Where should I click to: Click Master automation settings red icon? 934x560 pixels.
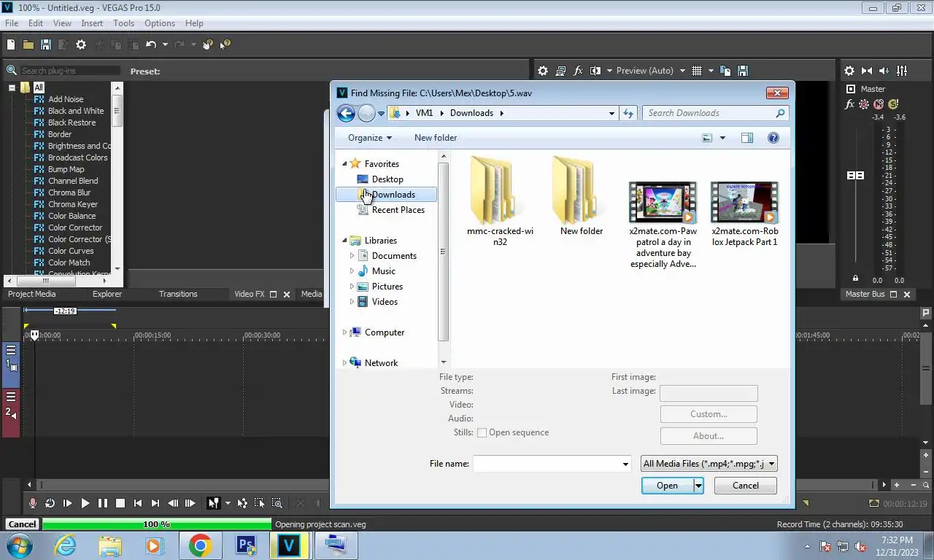click(x=864, y=104)
